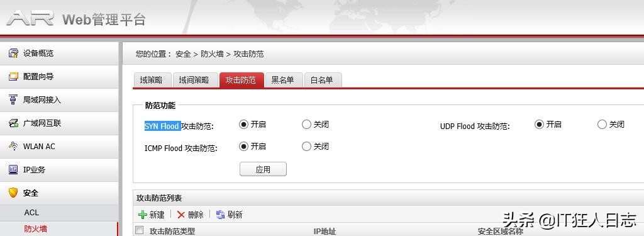Click the 局域网接入 LAN icon
644x236 pixels.
click(x=14, y=99)
